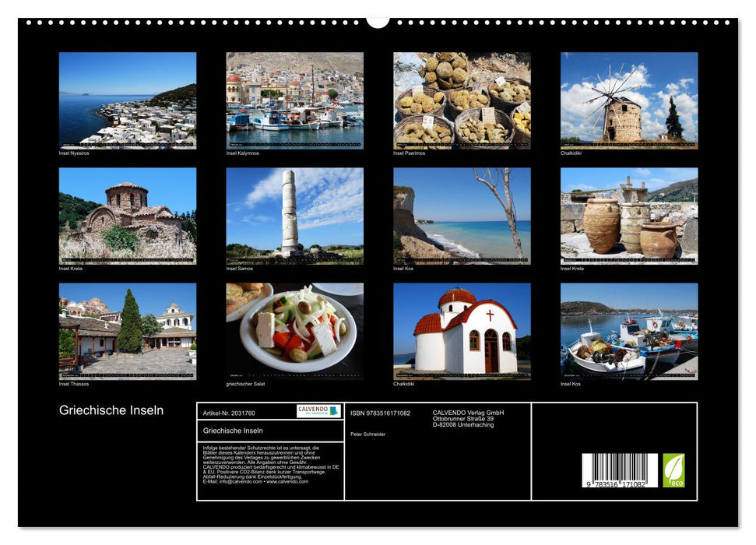The width and height of the screenshot is (756, 545).
Task: Select the Peter Schneider author name
Action: click(x=368, y=434)
